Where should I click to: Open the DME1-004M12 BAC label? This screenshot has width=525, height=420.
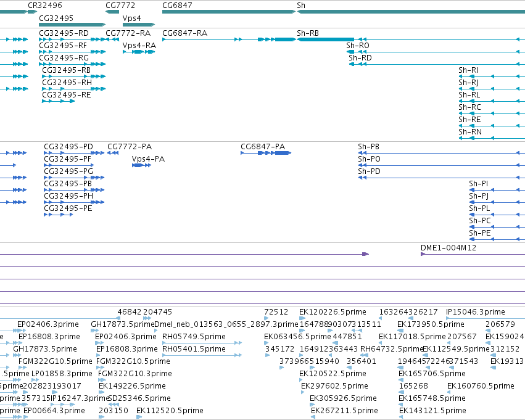[x=449, y=248]
